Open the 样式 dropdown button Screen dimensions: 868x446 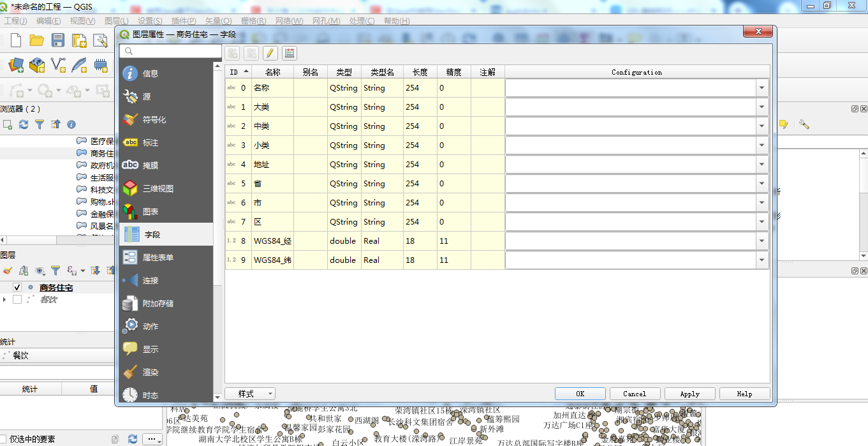tap(249, 394)
